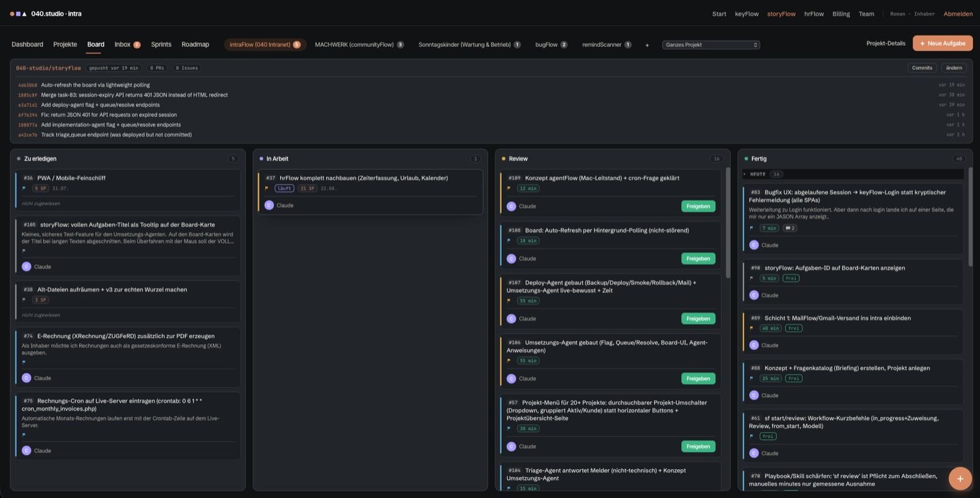Click the 'läuft' status badge on card #37

tap(284, 189)
